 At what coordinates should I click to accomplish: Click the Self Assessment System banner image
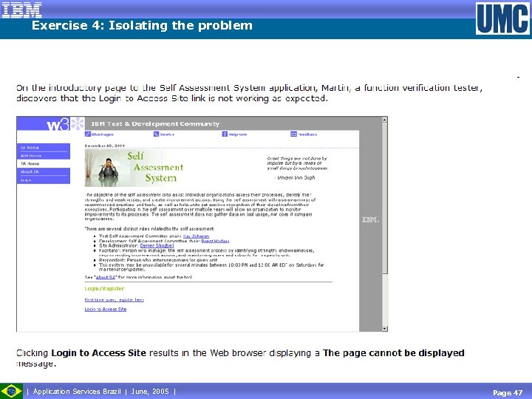(136, 168)
